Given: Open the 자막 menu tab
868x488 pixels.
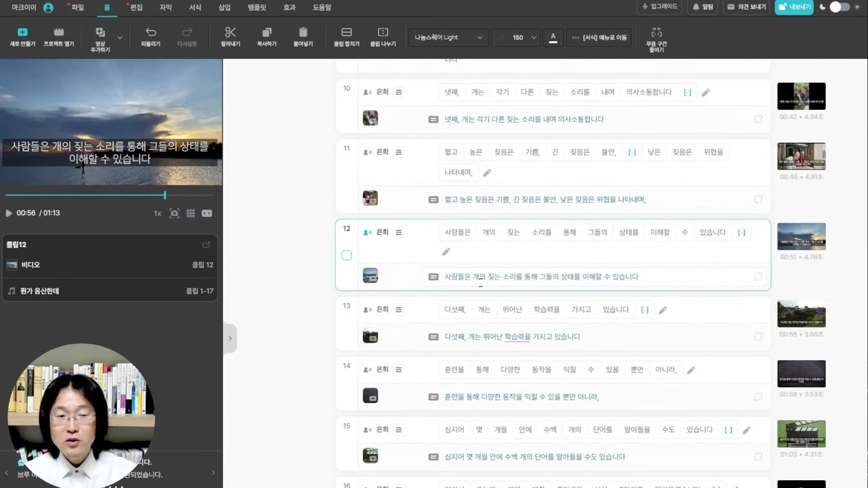Looking at the screenshot, I should [165, 7].
